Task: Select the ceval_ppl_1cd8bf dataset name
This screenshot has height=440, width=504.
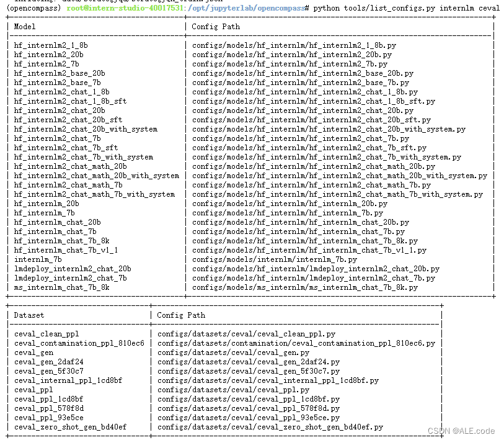Action: coord(48,400)
